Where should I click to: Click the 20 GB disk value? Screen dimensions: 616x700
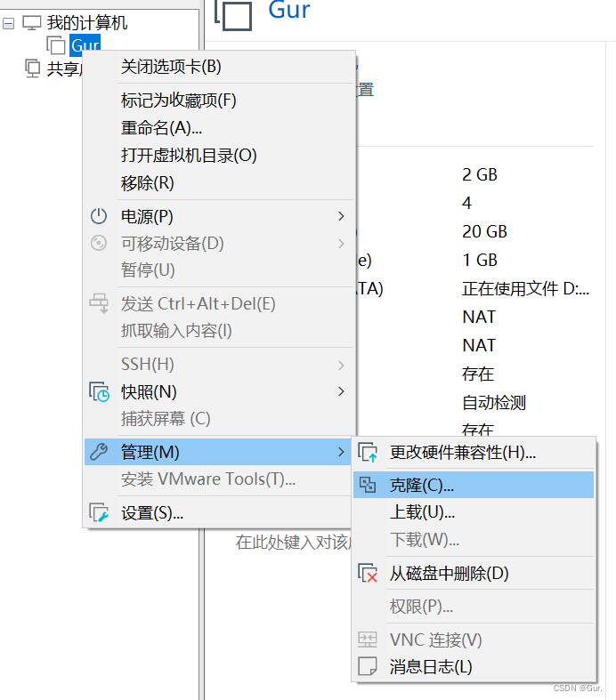[x=484, y=231]
